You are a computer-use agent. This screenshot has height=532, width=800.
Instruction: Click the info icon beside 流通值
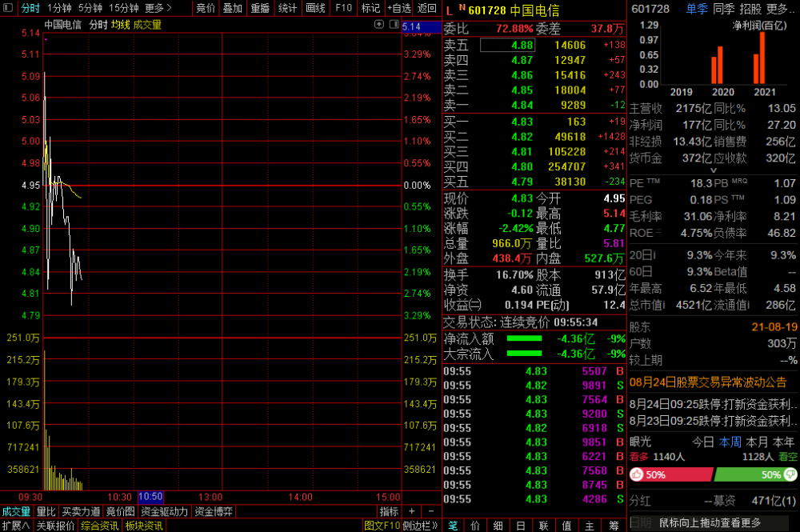[748, 305]
